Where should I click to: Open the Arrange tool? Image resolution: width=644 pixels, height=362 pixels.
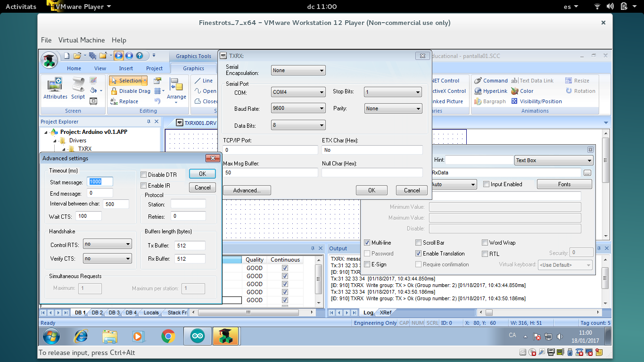(x=176, y=90)
